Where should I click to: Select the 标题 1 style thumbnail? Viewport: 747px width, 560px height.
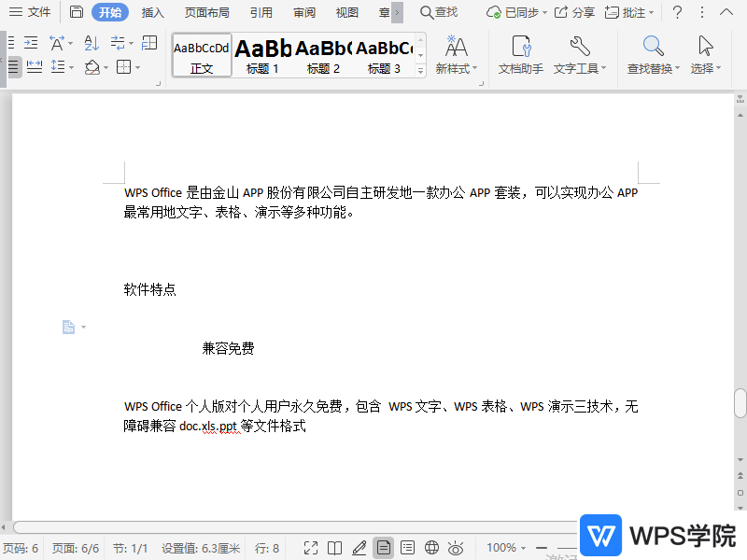click(262, 56)
